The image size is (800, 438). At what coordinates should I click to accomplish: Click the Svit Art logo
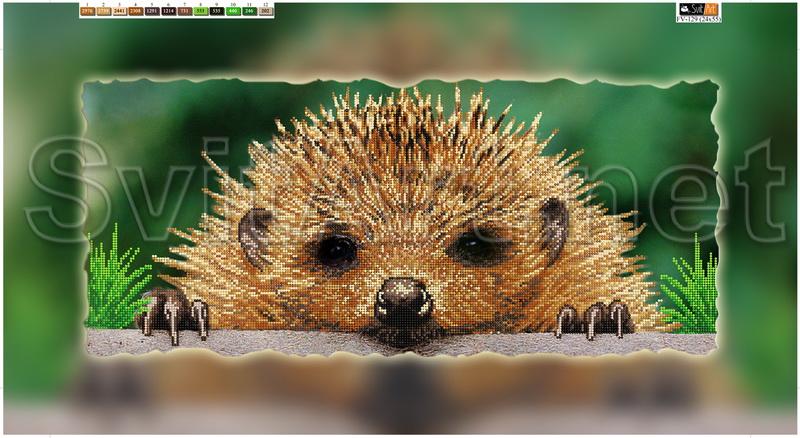point(698,8)
